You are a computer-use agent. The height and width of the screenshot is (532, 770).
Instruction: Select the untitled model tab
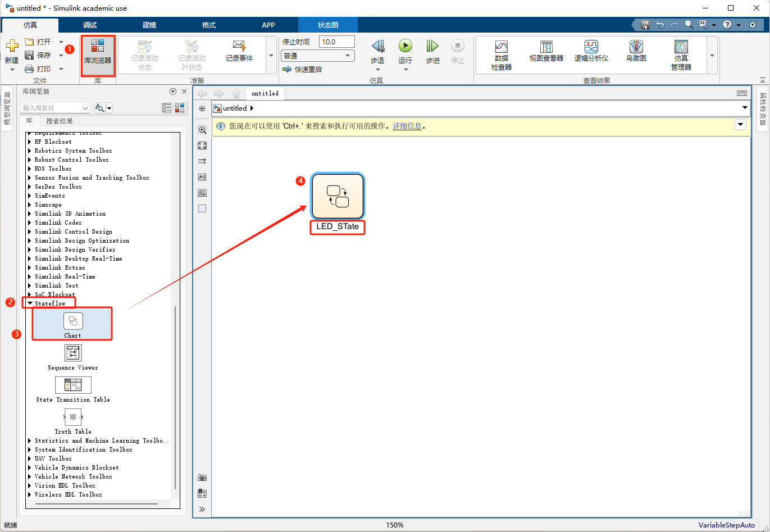pyautogui.click(x=265, y=93)
